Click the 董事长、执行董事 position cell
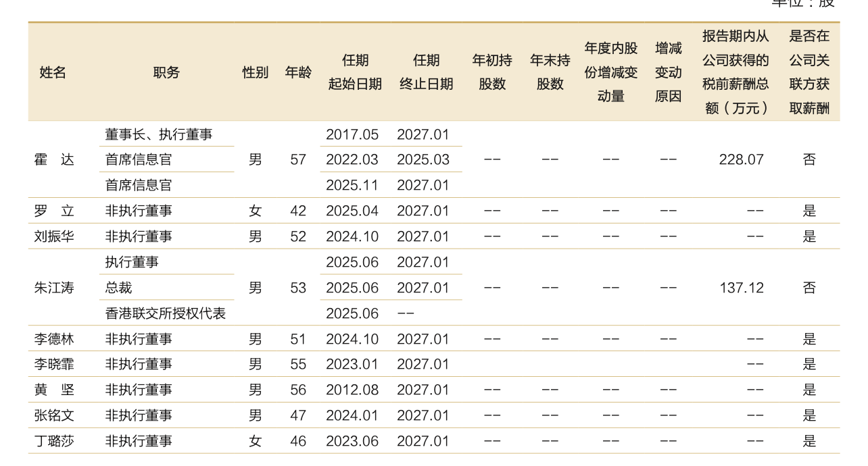Image resolution: width=868 pixels, height=466 pixels. (158, 134)
